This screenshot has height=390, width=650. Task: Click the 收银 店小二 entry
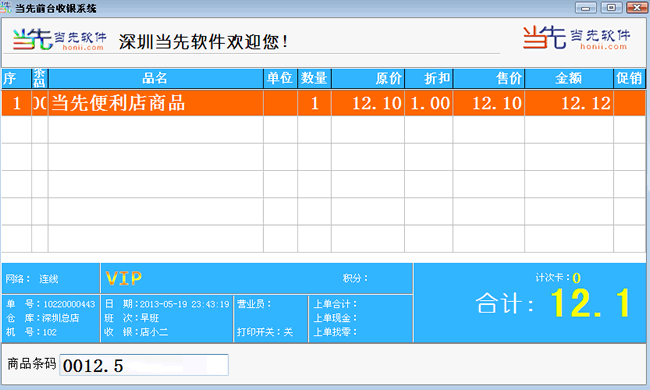pyautogui.click(x=136, y=332)
